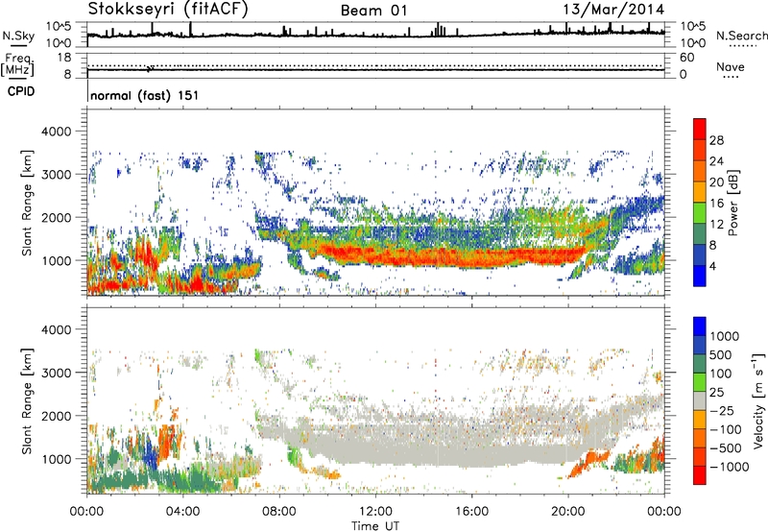
Task: Click the 60 tick on Nave axis
Action: pos(686,58)
